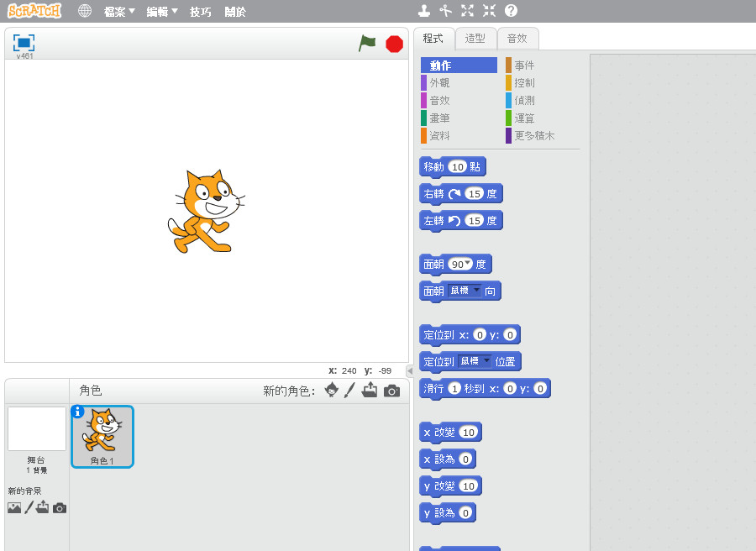Switch to the 音效 sounds tab

pos(517,39)
